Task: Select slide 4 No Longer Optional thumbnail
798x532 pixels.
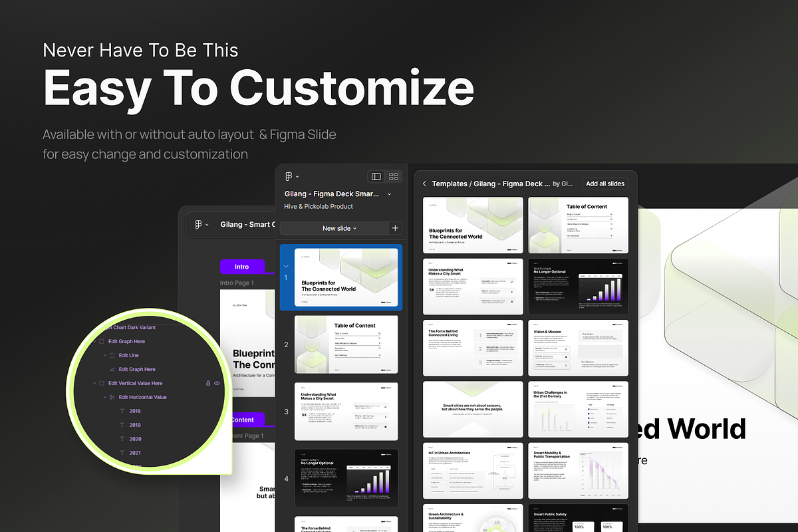Action: [x=346, y=479]
